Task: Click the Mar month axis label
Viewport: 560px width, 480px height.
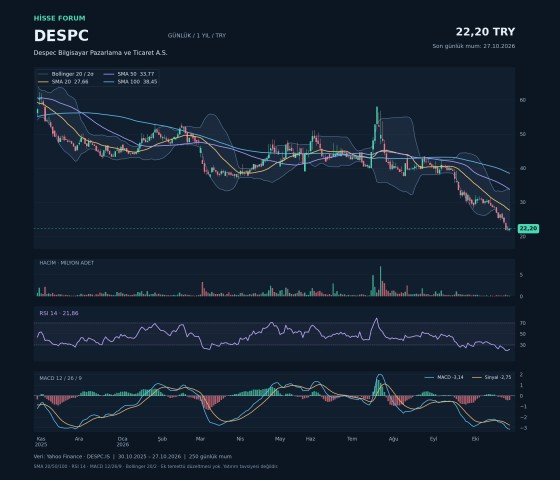Action: 200,439
